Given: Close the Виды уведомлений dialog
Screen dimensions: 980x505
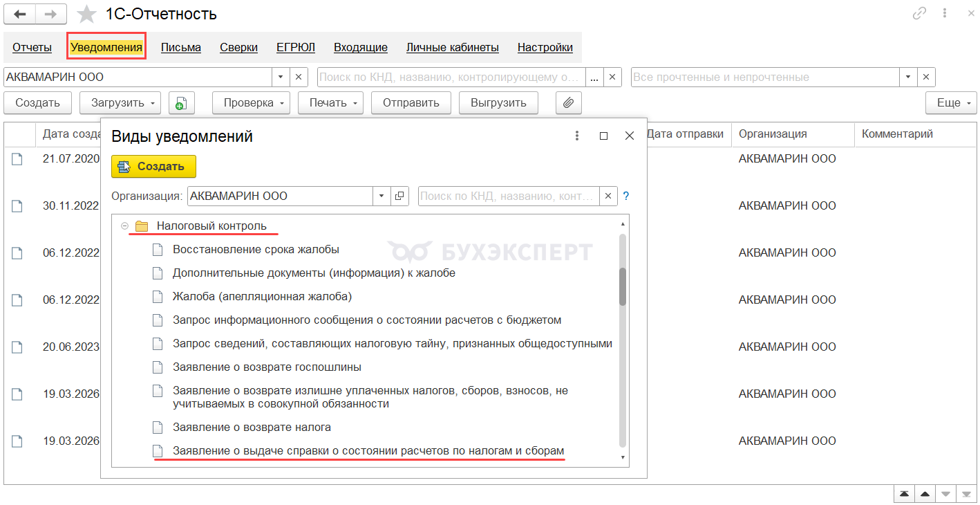Looking at the screenshot, I should click(630, 136).
